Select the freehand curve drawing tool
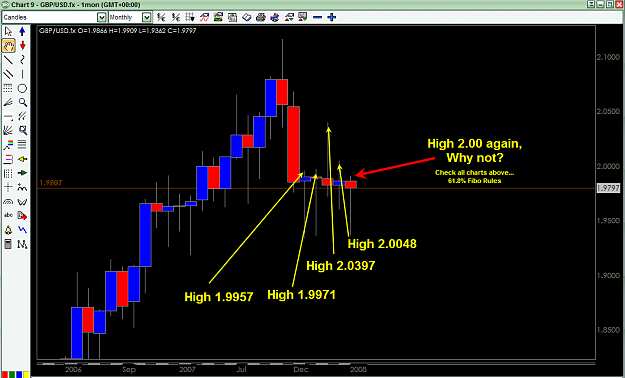The height and width of the screenshot is (378, 625). [x=22, y=60]
